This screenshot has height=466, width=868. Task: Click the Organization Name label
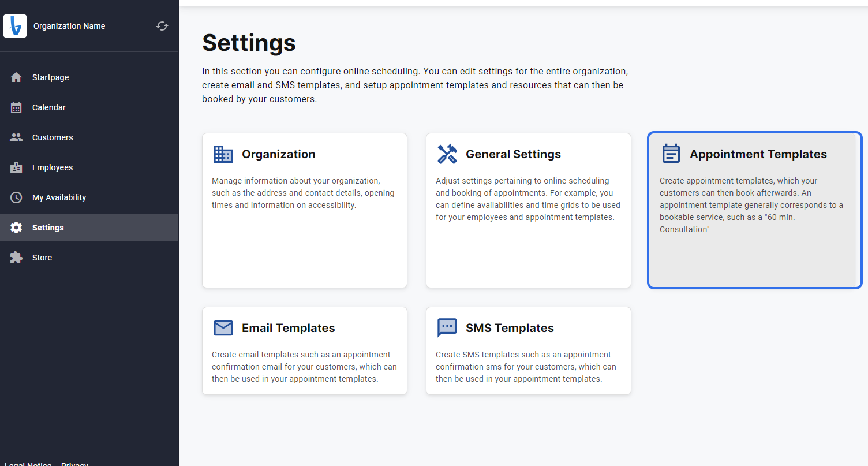pos(69,26)
